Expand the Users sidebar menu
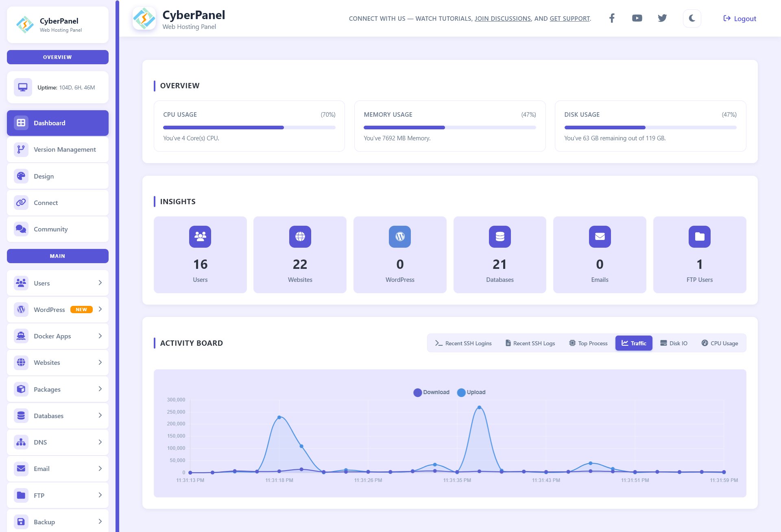Viewport: 781px width, 532px height. (57, 283)
